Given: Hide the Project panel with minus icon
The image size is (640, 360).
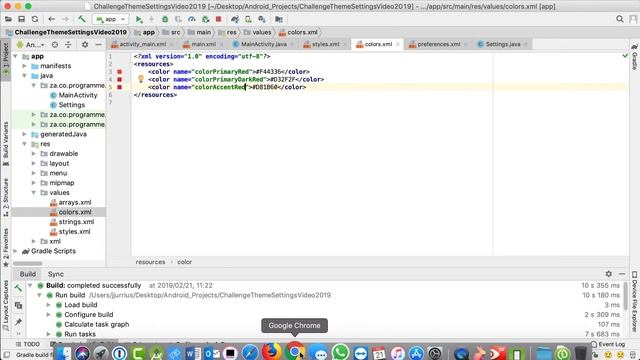Looking at the screenshot, I should pyautogui.click(x=98, y=44).
